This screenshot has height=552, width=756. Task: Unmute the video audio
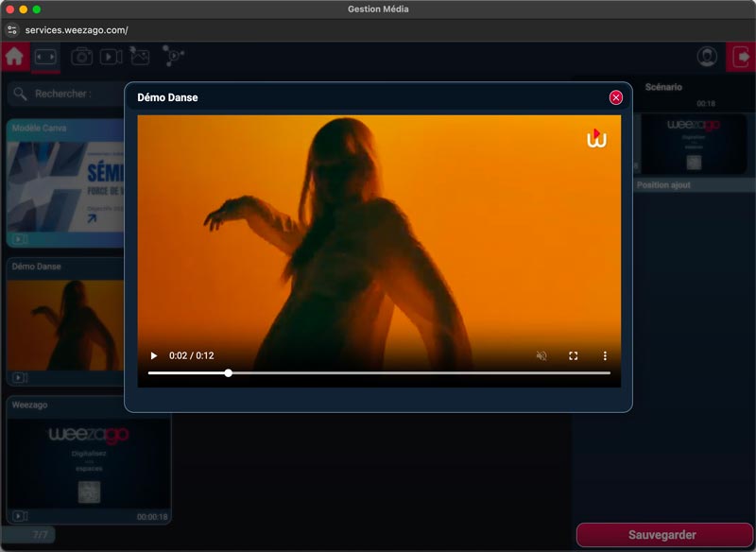click(x=541, y=355)
